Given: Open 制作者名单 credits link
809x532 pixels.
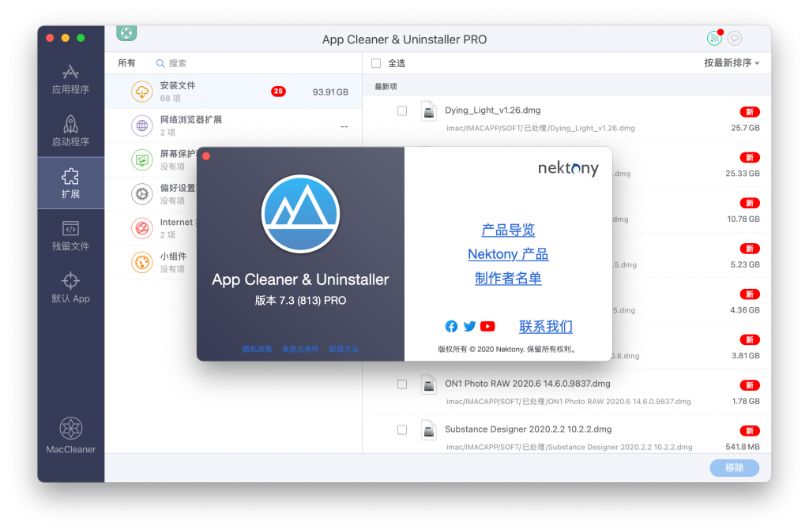Looking at the screenshot, I should tap(508, 279).
